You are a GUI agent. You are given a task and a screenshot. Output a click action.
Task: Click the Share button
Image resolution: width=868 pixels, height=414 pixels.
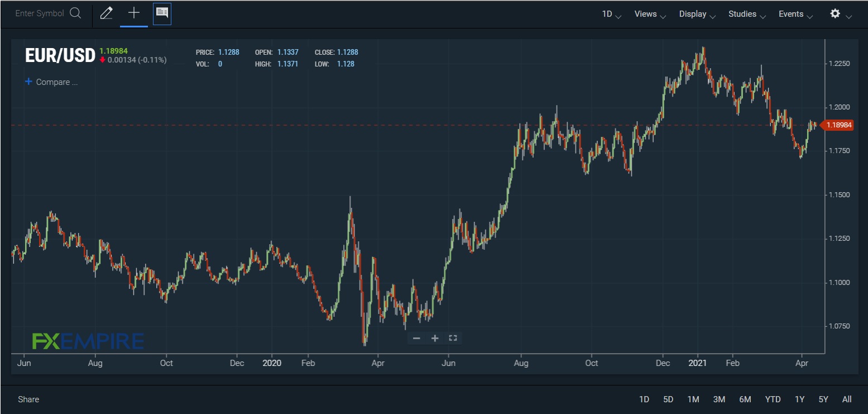tap(28, 399)
